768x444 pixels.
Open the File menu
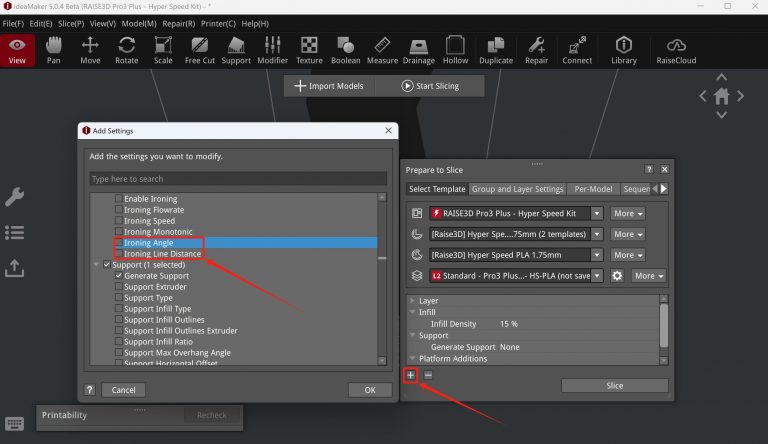point(13,24)
